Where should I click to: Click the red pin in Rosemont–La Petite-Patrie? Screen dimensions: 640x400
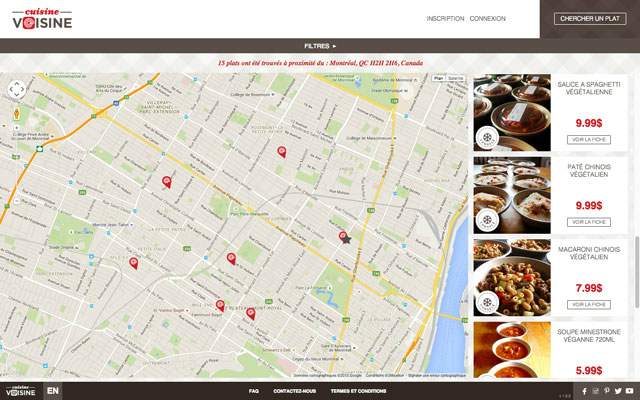282,152
